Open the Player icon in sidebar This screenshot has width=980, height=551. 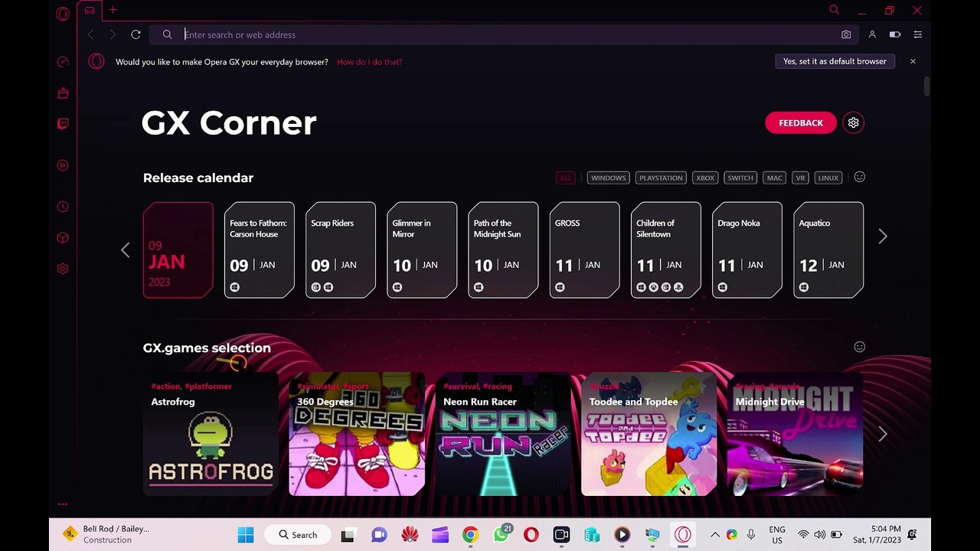point(63,165)
